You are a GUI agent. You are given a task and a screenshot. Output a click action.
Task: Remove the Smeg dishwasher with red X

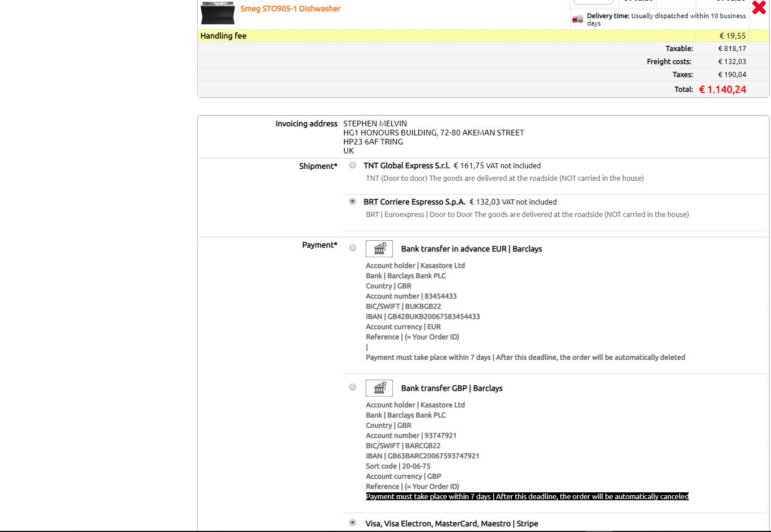point(759,7)
